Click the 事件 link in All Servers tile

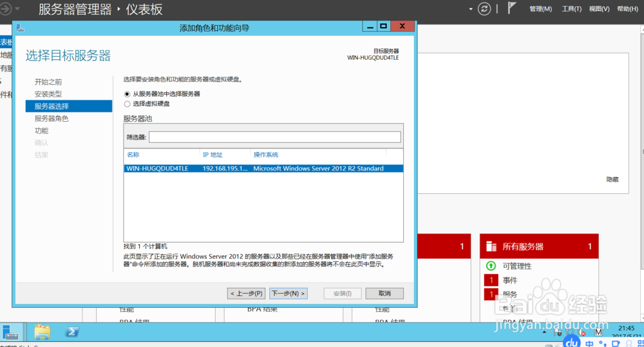(x=510, y=280)
